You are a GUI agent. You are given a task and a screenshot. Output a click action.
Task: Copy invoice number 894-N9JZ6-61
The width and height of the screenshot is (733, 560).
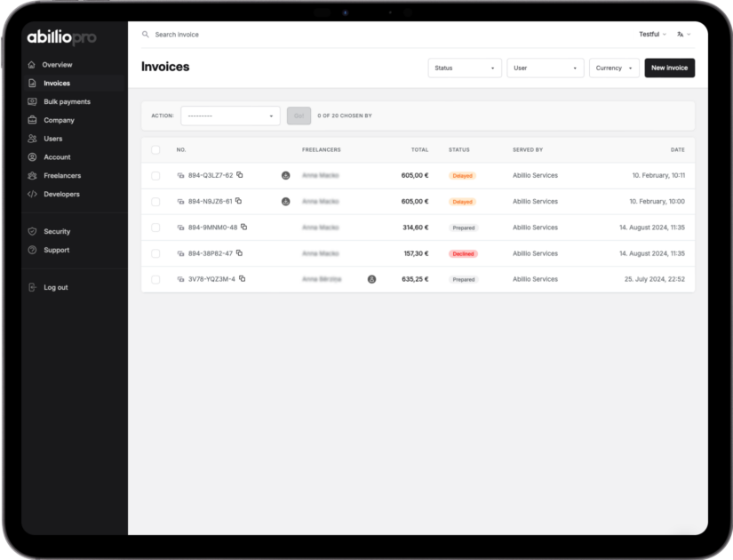pyautogui.click(x=238, y=201)
